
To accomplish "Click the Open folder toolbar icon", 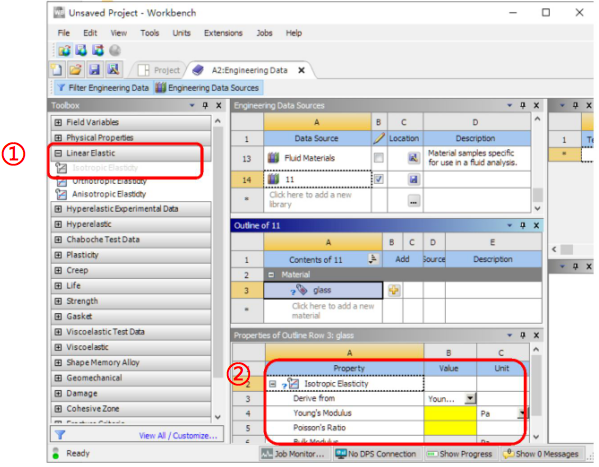I will [76, 70].
